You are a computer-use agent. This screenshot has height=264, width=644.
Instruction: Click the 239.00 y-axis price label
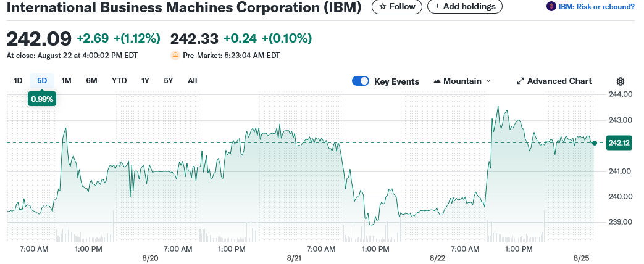(x=620, y=222)
